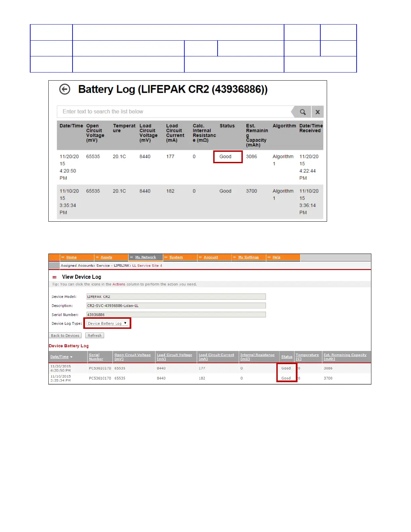Sort by Internal Resistance link header

(x=257, y=357)
